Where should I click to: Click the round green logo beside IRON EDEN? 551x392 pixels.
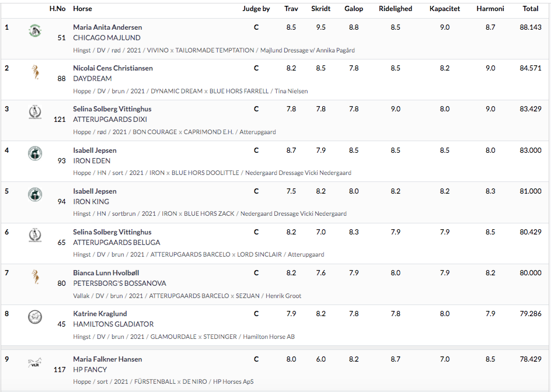(x=35, y=153)
